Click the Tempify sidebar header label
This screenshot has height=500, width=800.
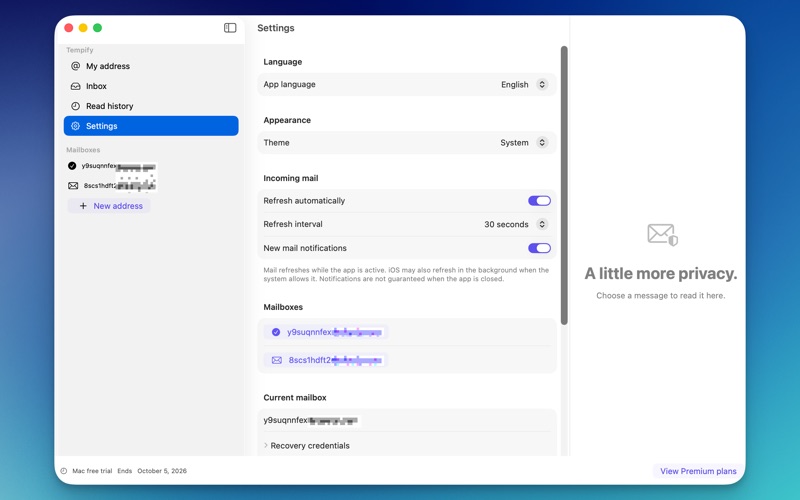point(80,50)
